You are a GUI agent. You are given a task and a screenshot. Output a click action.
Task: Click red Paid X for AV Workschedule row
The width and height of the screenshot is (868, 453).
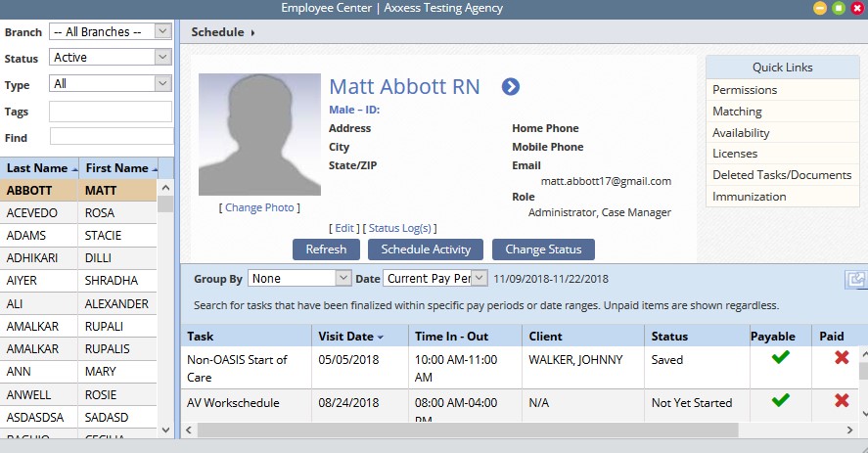pyautogui.click(x=841, y=400)
